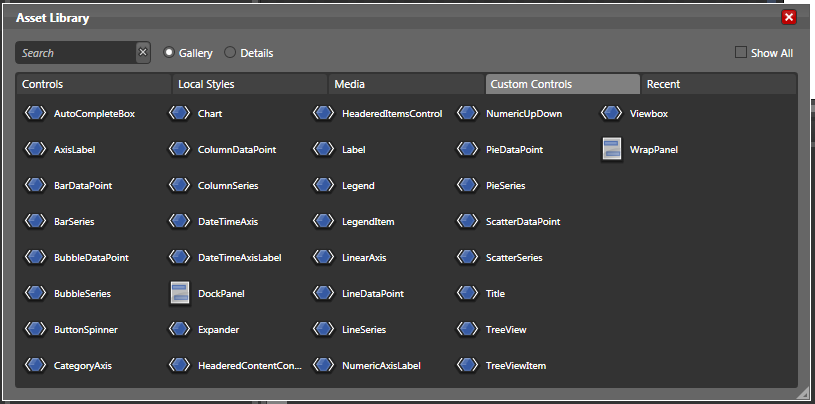Screen dimensions: 815x404
Task: Select the BubbleDataPoint icon
Action: (35, 257)
